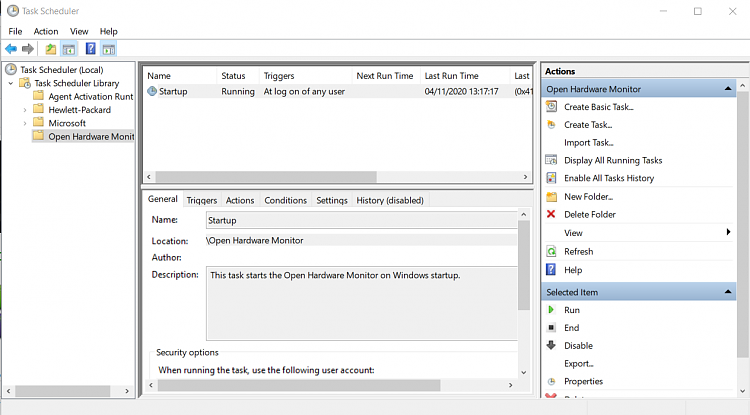Click the Triggers column header

coord(305,76)
